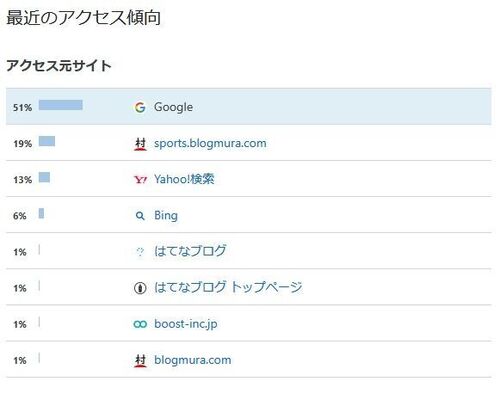Click the はてなブログ トップページ pen icon
This screenshot has height=412, width=500.
(140, 288)
